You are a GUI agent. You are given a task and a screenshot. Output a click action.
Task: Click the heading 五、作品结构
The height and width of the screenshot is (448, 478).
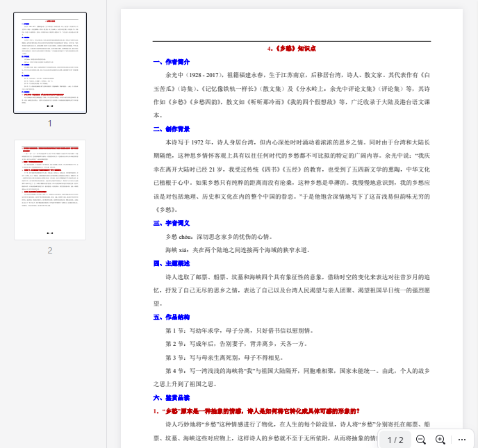172,317
